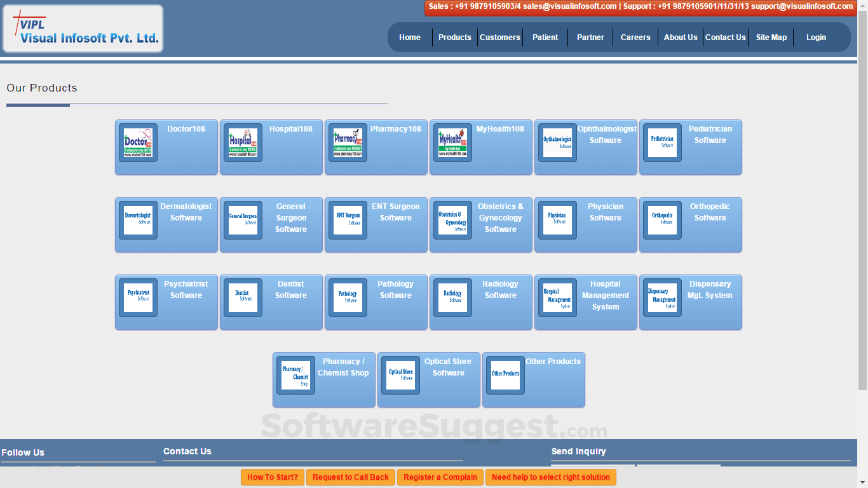Screen dimensions: 868x488
Task: Open the Doctor108 product icon
Action: (137, 142)
